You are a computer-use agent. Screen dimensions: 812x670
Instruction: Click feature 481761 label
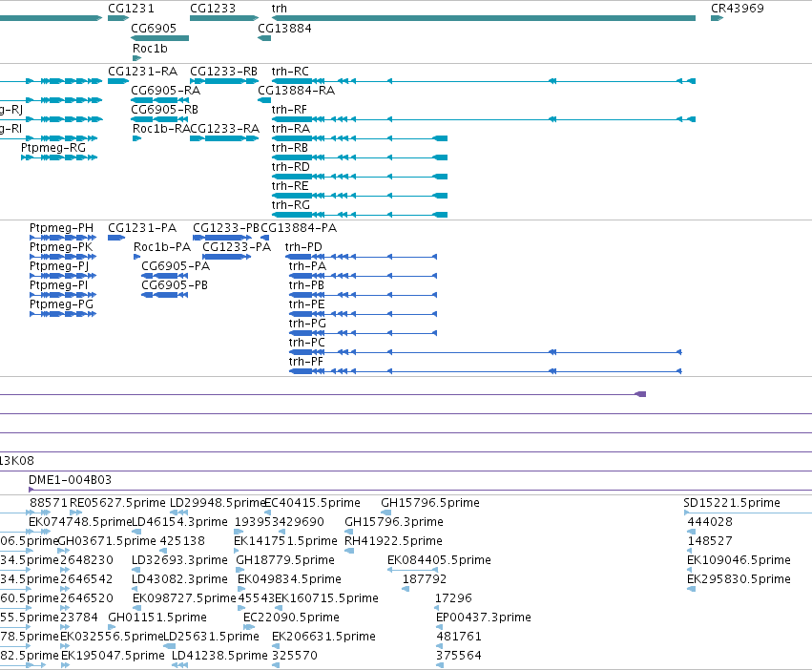tap(459, 637)
